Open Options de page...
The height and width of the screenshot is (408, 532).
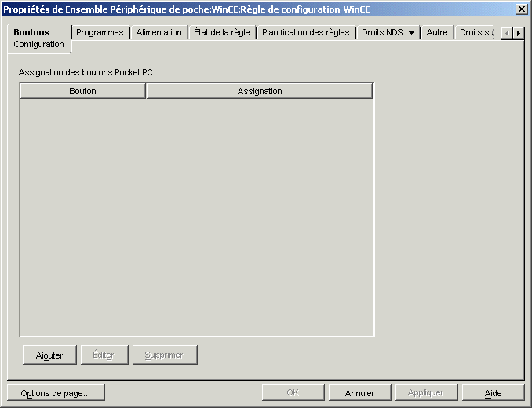click(56, 393)
